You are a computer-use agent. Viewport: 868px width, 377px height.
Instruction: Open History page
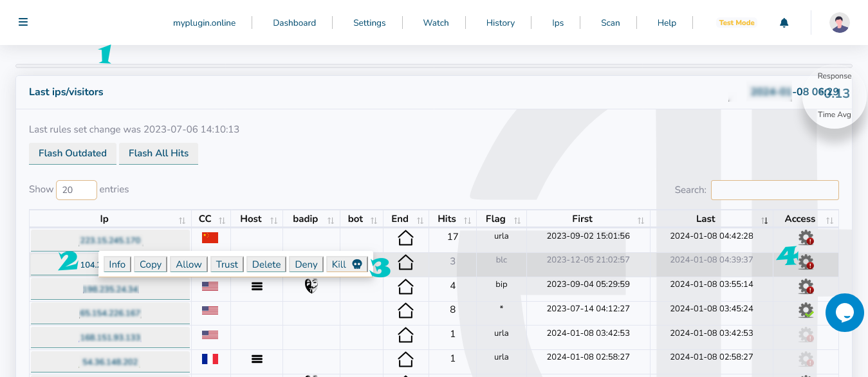click(x=501, y=23)
